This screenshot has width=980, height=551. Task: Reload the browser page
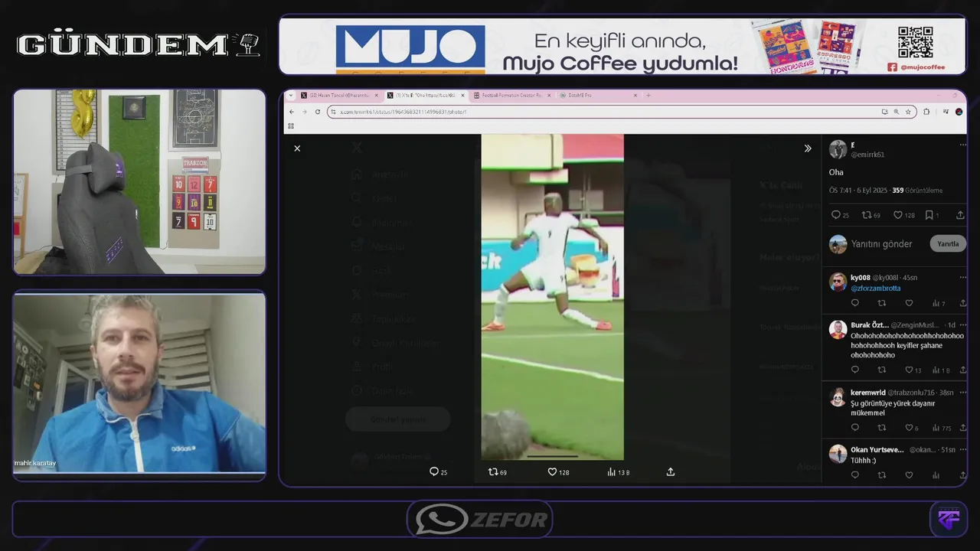click(x=318, y=112)
